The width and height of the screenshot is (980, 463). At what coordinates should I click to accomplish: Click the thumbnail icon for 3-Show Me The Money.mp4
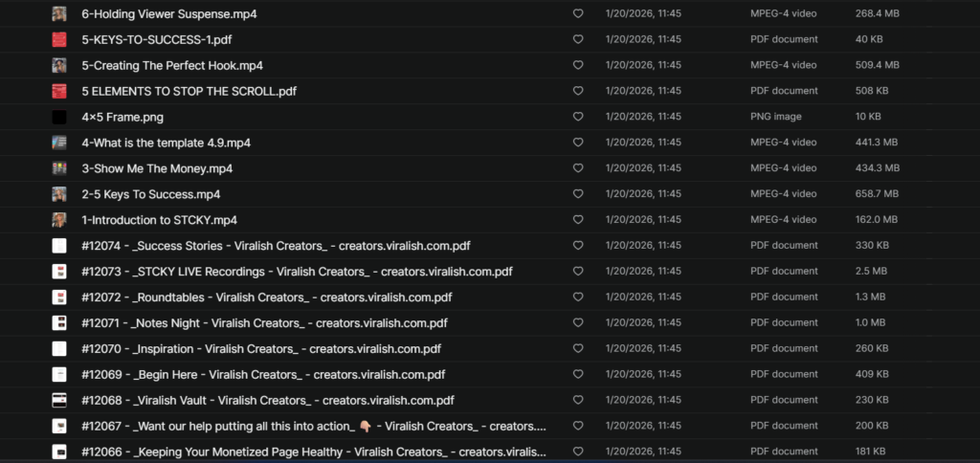(59, 168)
